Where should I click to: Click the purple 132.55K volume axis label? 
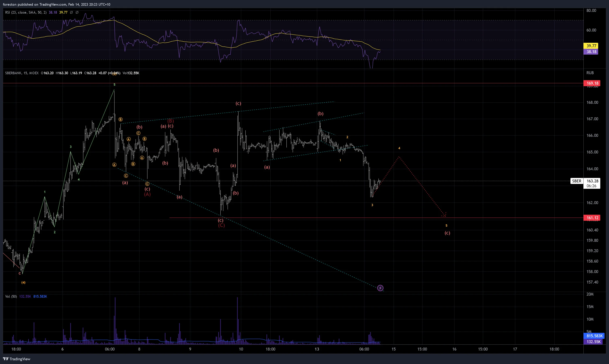(593, 341)
